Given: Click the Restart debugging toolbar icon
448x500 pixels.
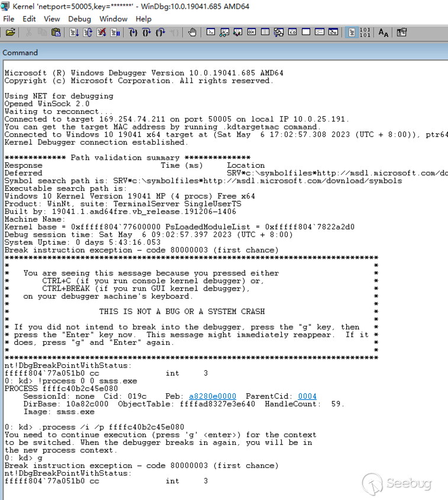Looking at the screenshot, I should coord(88,32).
